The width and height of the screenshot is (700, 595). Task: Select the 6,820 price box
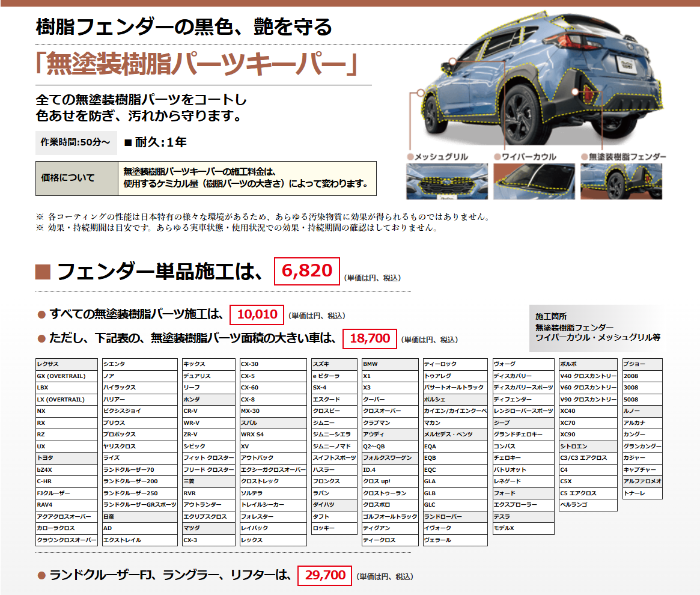pos(306,270)
